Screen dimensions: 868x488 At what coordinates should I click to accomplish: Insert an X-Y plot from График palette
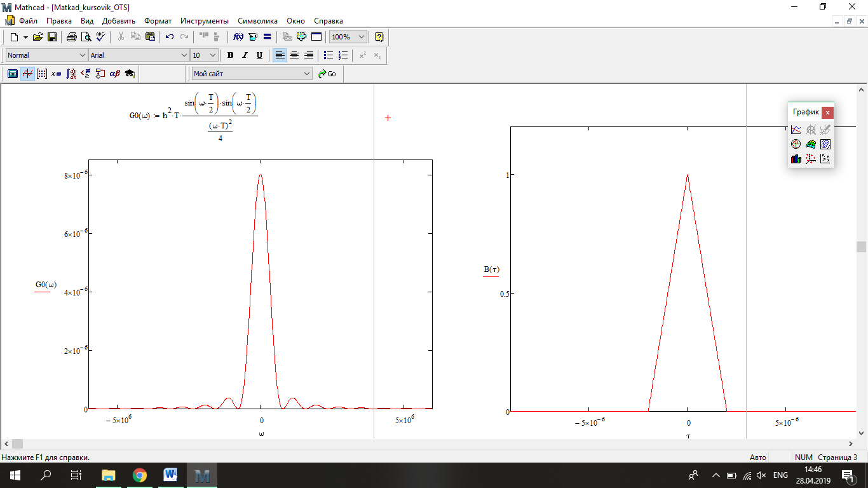click(x=796, y=130)
